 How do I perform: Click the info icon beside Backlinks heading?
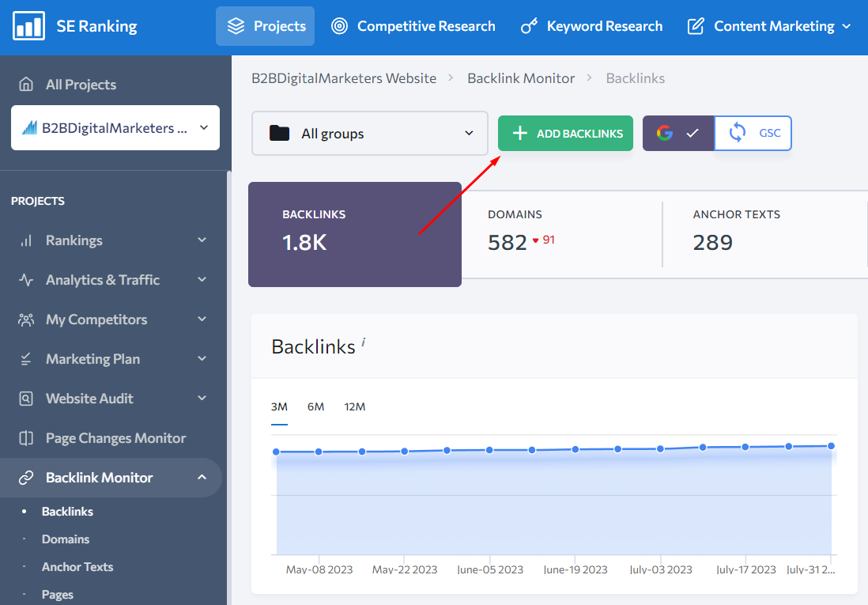[363, 342]
